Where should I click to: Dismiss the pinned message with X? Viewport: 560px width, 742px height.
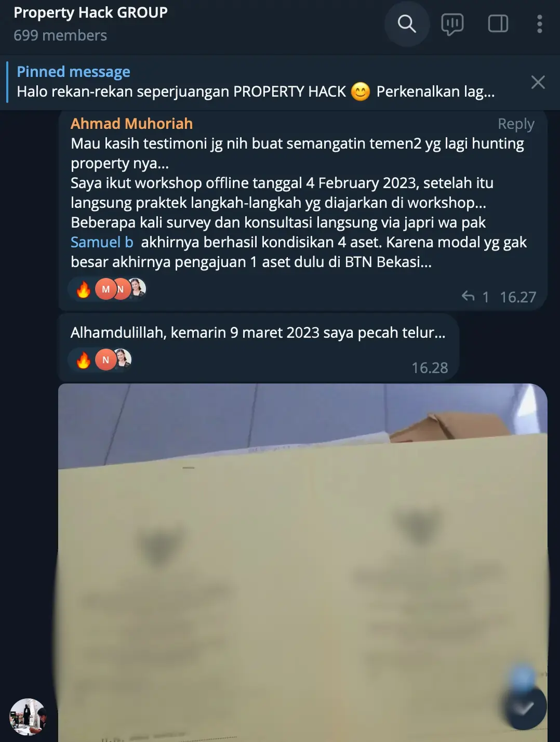[x=538, y=82]
